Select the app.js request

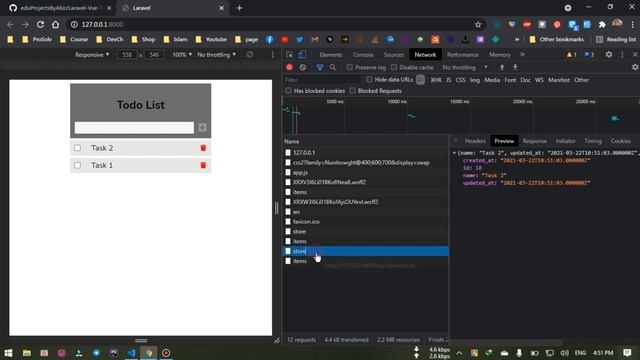tap(365, 172)
